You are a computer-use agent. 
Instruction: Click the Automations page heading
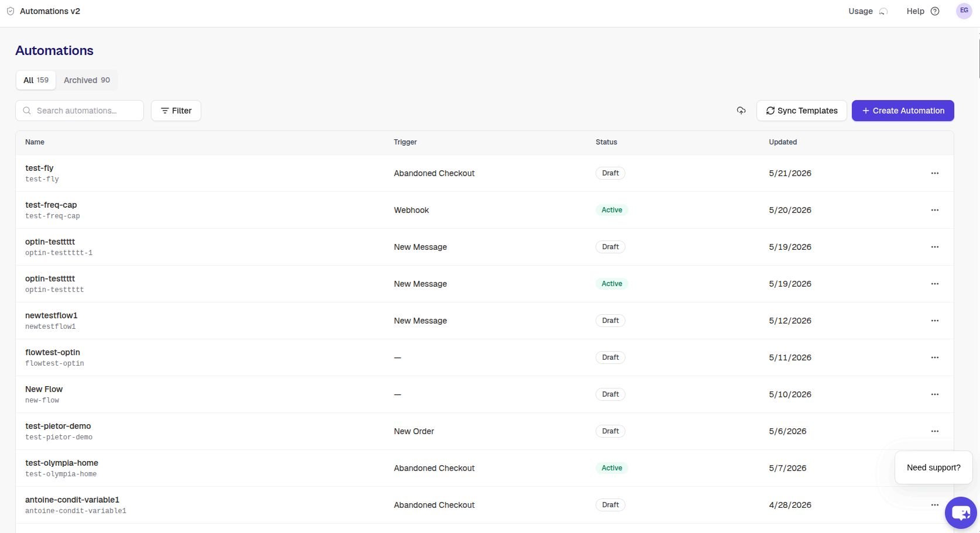click(x=54, y=50)
